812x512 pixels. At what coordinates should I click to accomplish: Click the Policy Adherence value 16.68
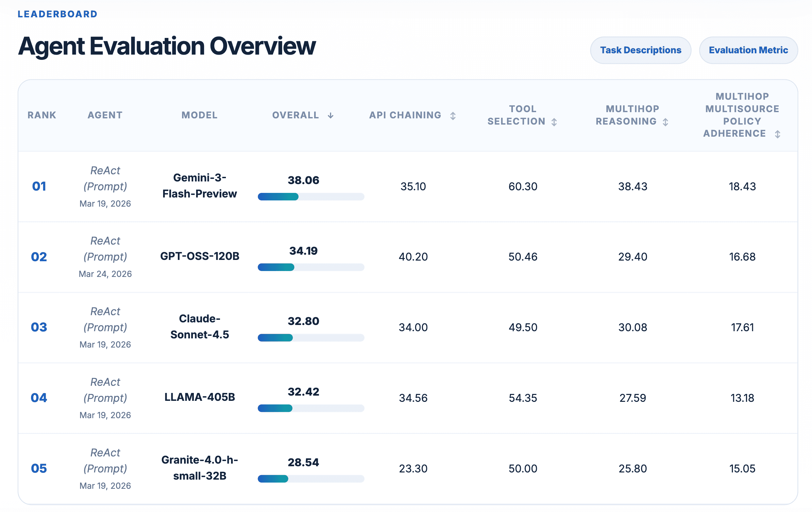click(x=742, y=257)
